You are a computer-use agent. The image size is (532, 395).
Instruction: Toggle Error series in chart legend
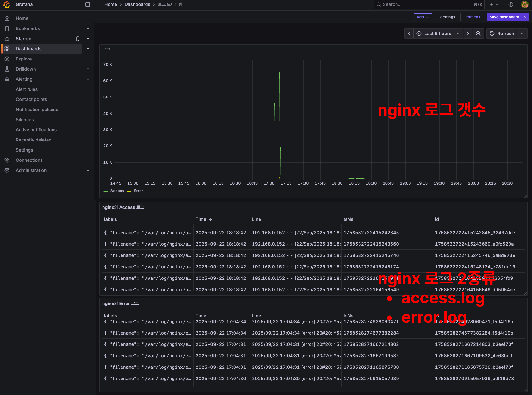(138, 191)
